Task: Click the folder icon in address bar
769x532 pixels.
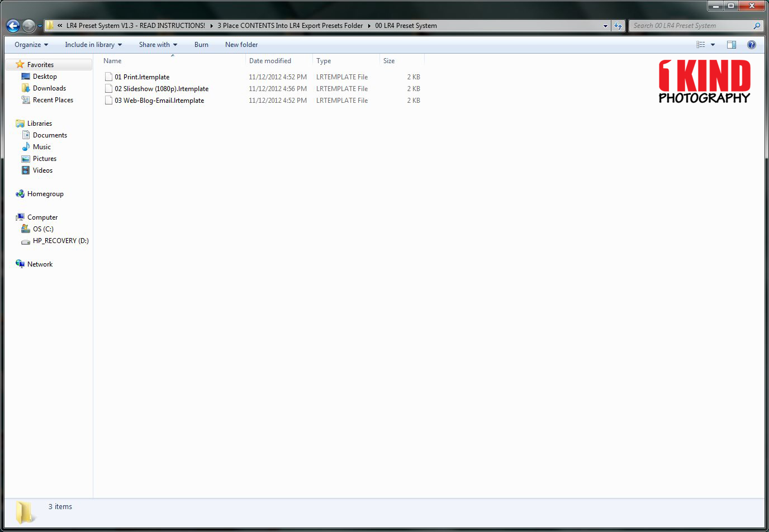Action: (x=50, y=26)
